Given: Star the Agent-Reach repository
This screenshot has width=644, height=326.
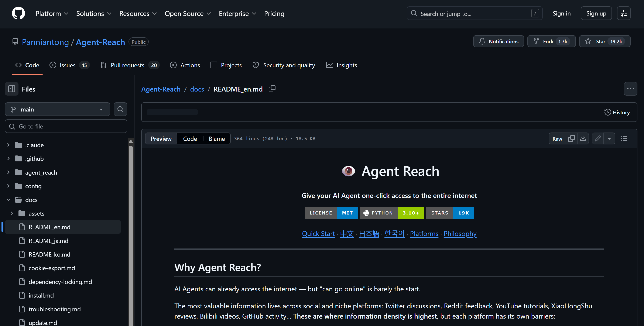Looking at the screenshot, I should click(x=604, y=41).
